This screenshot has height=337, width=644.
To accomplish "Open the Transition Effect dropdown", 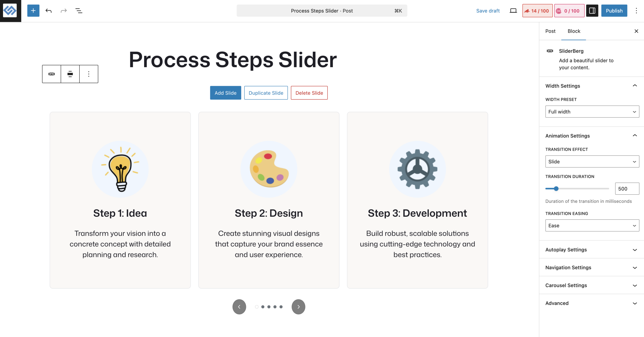I will coord(592,161).
